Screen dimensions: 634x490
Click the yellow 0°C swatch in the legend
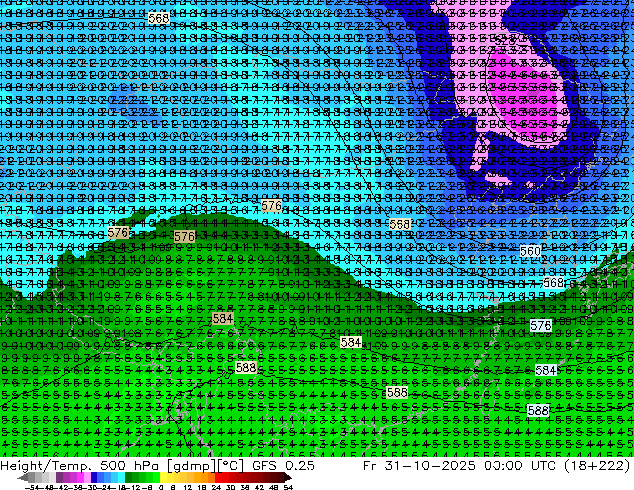tap(163, 477)
